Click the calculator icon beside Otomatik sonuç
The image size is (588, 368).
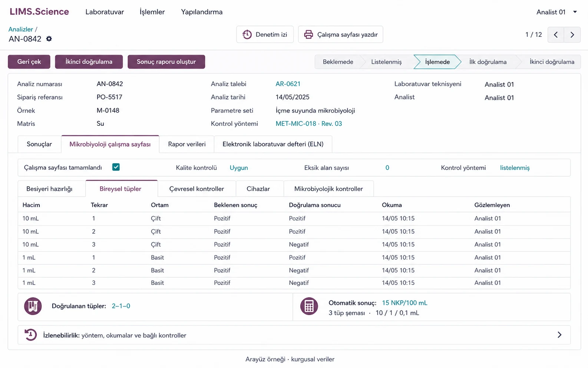point(309,306)
